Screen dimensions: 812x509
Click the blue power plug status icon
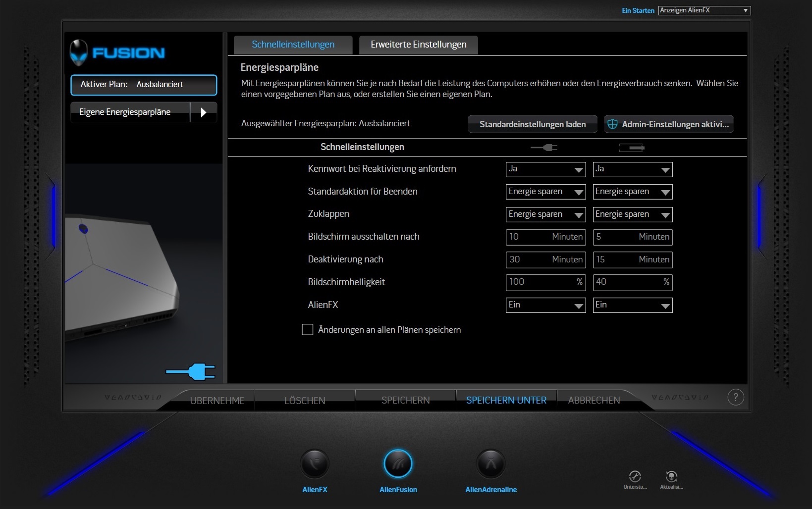(x=191, y=371)
